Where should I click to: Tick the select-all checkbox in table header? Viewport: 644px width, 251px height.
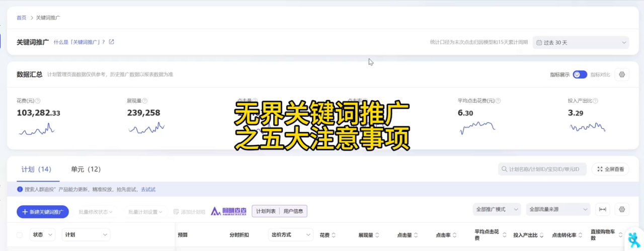[20, 235]
